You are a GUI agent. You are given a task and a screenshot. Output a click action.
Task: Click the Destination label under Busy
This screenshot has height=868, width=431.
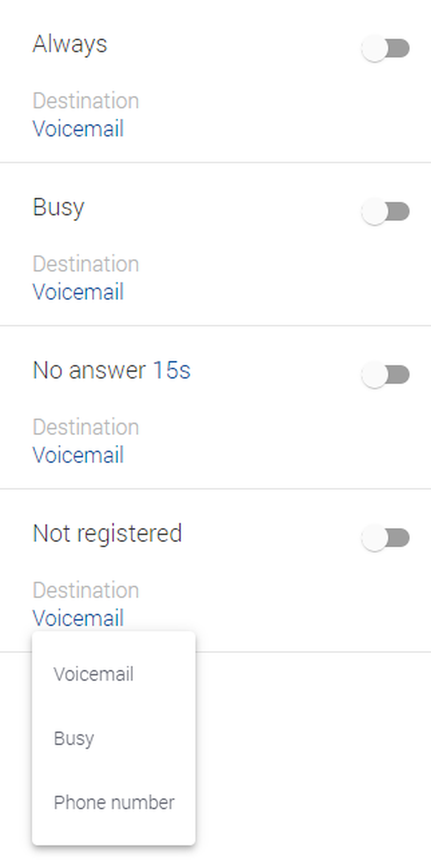pos(86,264)
